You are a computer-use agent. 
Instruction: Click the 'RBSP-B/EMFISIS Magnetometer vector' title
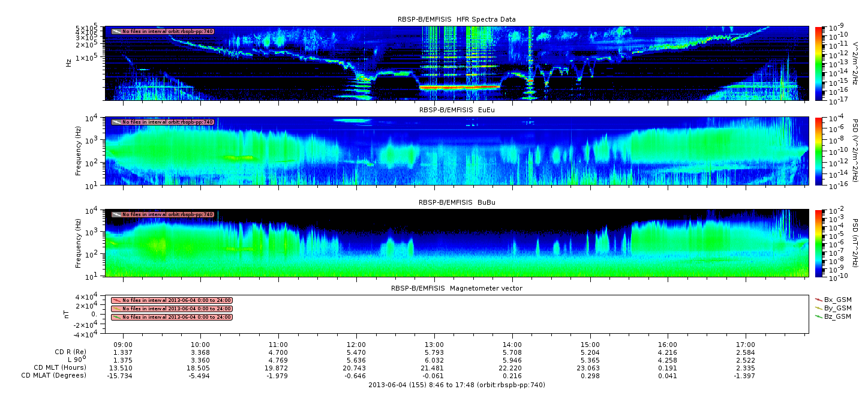click(x=456, y=288)
